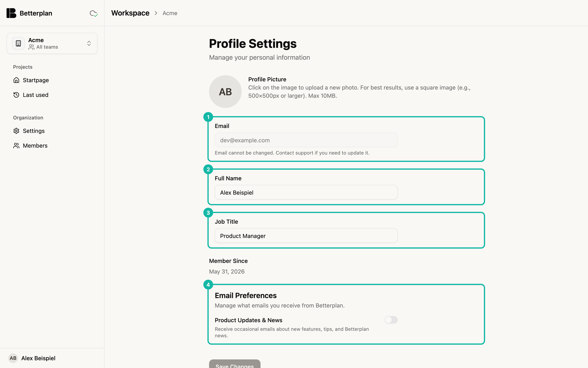Open organization Settings
The width and height of the screenshot is (588, 368).
pos(52,131)
